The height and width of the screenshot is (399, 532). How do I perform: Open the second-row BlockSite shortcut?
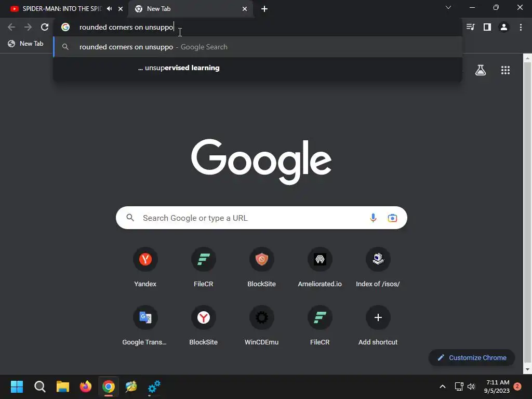coord(204,326)
